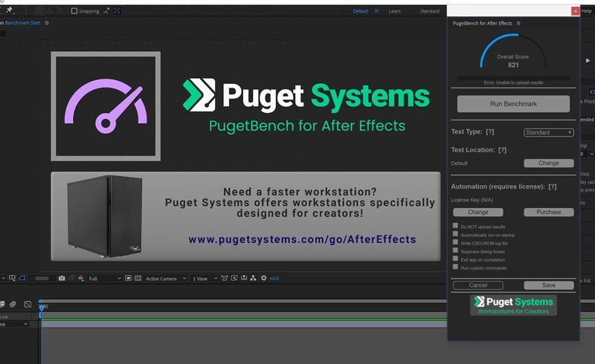Click the Automation help [?]

553,186
